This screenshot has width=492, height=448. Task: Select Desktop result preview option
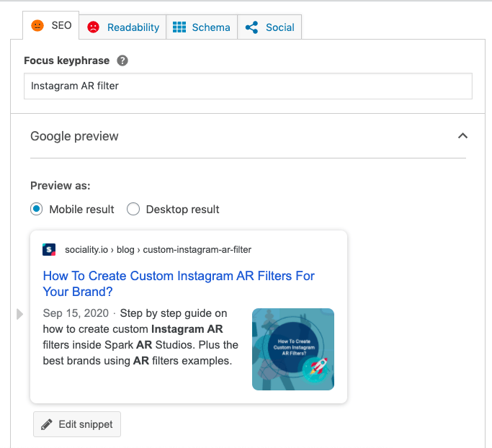pyautogui.click(x=133, y=209)
